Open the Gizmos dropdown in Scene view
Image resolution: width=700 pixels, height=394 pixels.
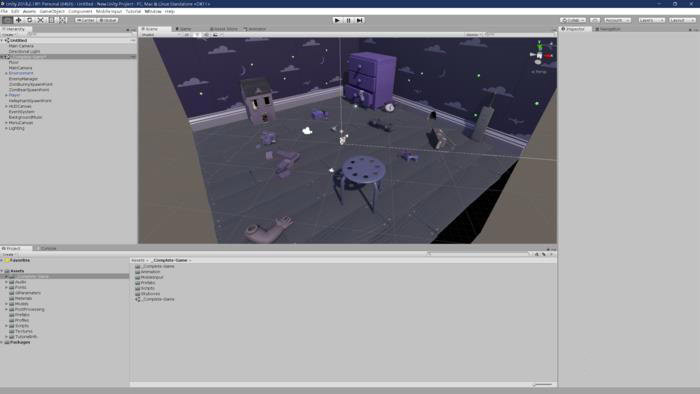pyautogui.click(x=473, y=34)
